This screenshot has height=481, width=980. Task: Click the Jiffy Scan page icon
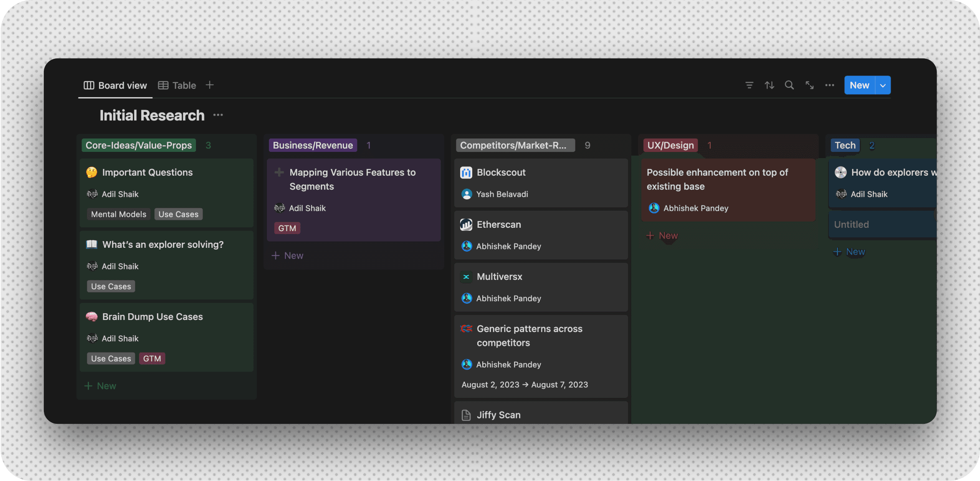[466, 415]
